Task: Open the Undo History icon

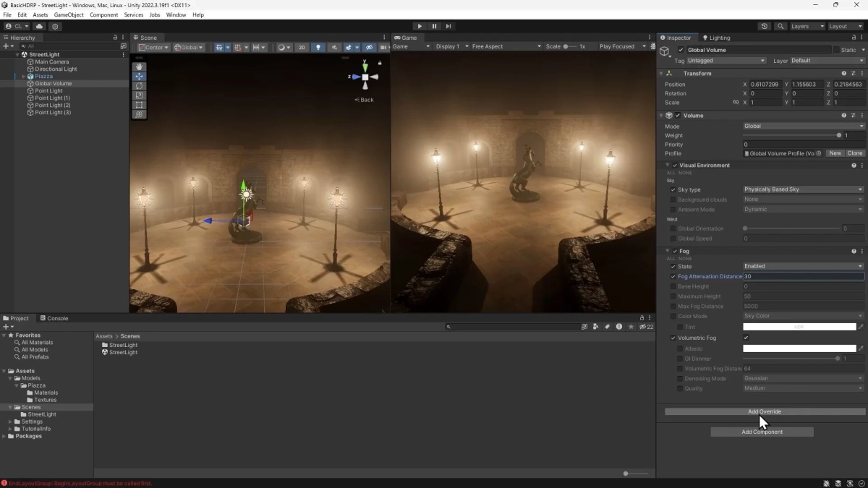Action: click(x=765, y=26)
